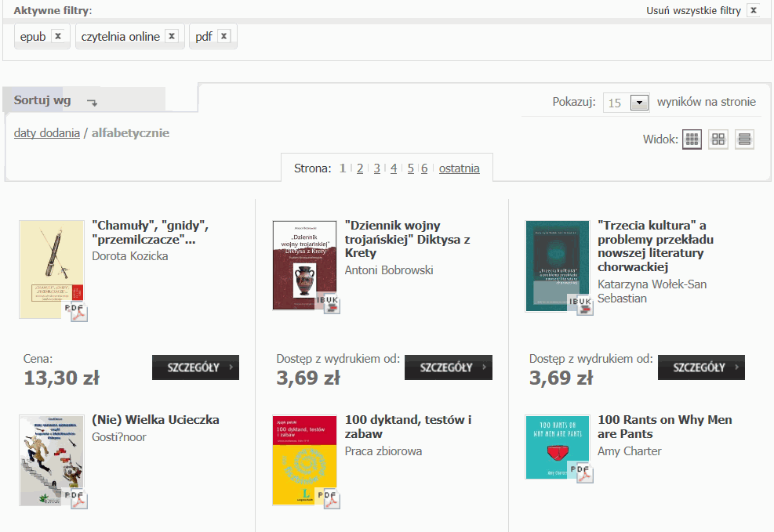The height and width of the screenshot is (532, 774).
Task: Clear all filters with Usuń wszystkie filtry
Action: click(753, 10)
